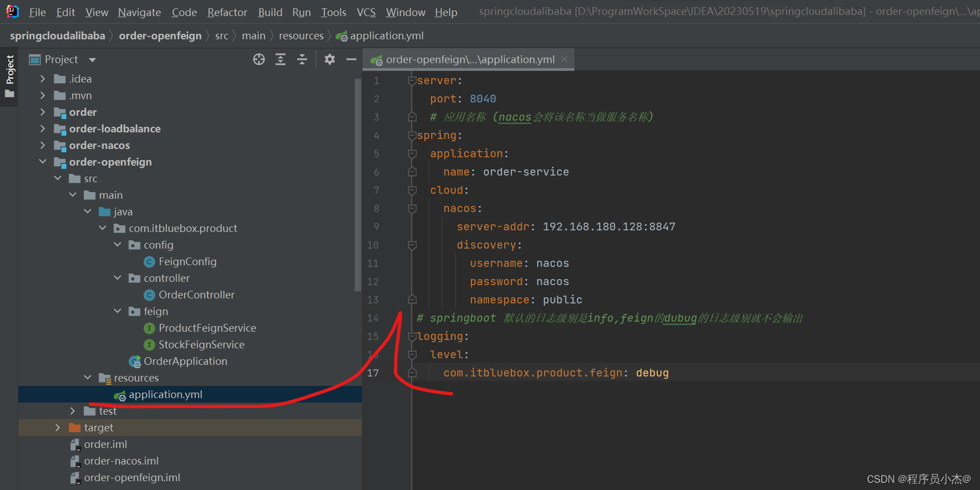Click springcloudalibaba in the breadcrumb
This screenshot has height=490, width=980.
pyautogui.click(x=58, y=36)
